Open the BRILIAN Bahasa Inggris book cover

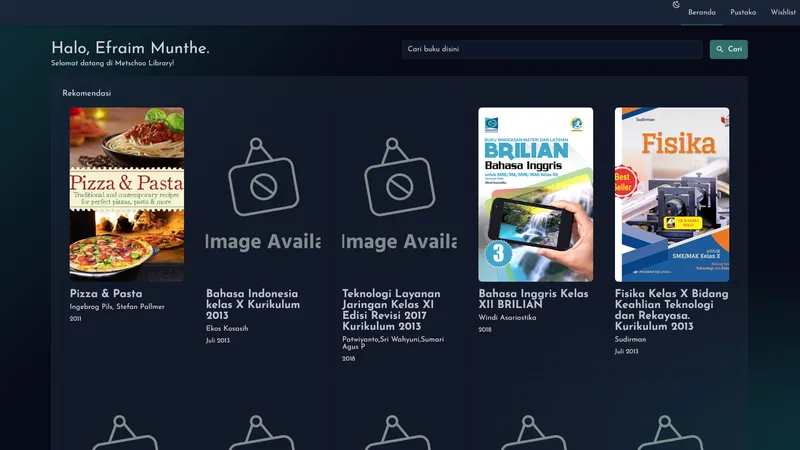[536, 194]
